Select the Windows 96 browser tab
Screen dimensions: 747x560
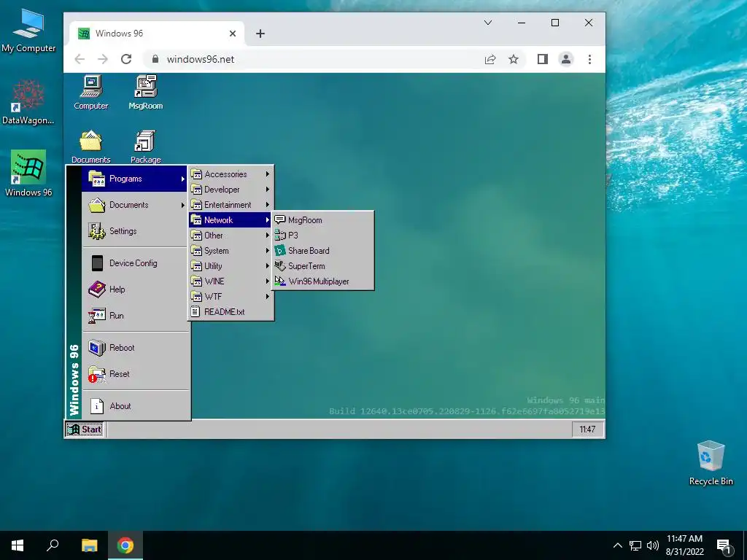click(158, 34)
